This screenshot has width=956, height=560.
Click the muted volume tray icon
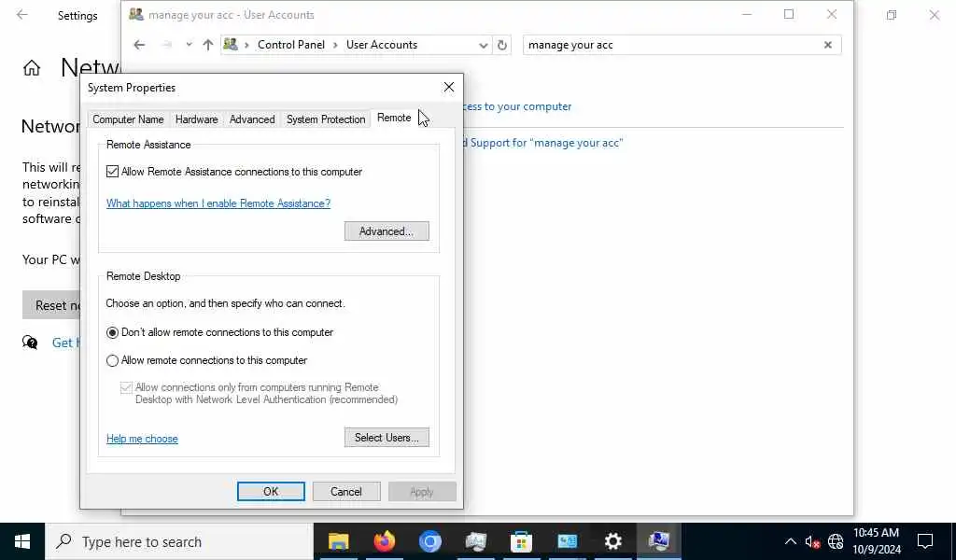click(x=812, y=541)
